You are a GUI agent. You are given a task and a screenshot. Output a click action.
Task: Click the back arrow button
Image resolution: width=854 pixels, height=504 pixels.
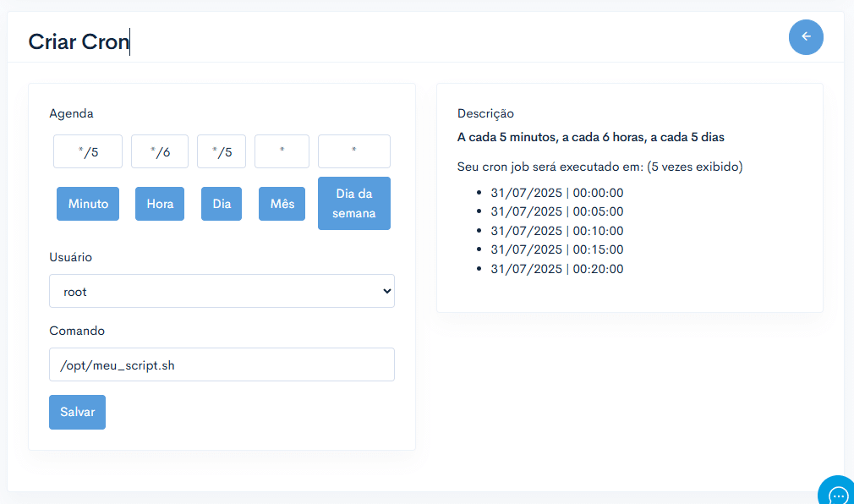point(806,37)
